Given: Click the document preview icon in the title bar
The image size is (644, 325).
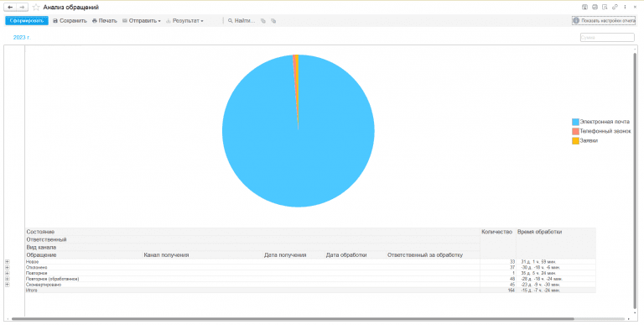Looking at the screenshot, I should point(605,7).
